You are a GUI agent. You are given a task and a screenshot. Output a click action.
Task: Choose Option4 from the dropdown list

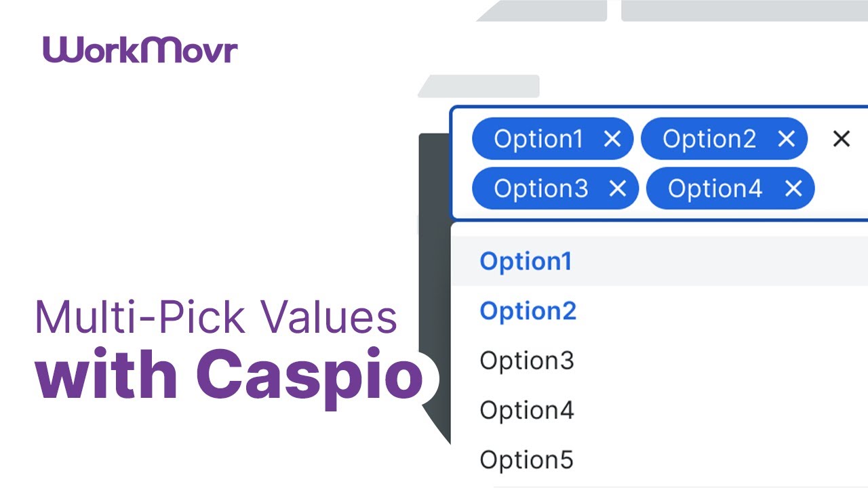(x=660, y=410)
